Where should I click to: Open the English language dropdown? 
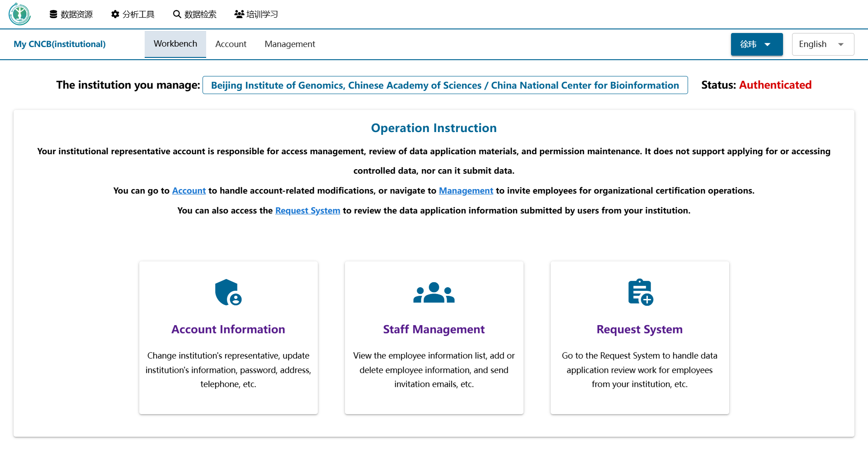coord(823,44)
